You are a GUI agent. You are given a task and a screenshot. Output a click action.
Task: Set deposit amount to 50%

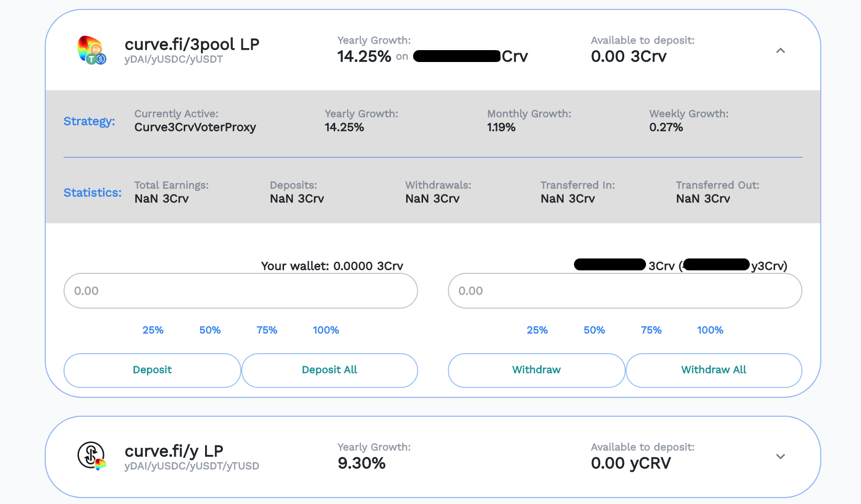pyautogui.click(x=210, y=330)
